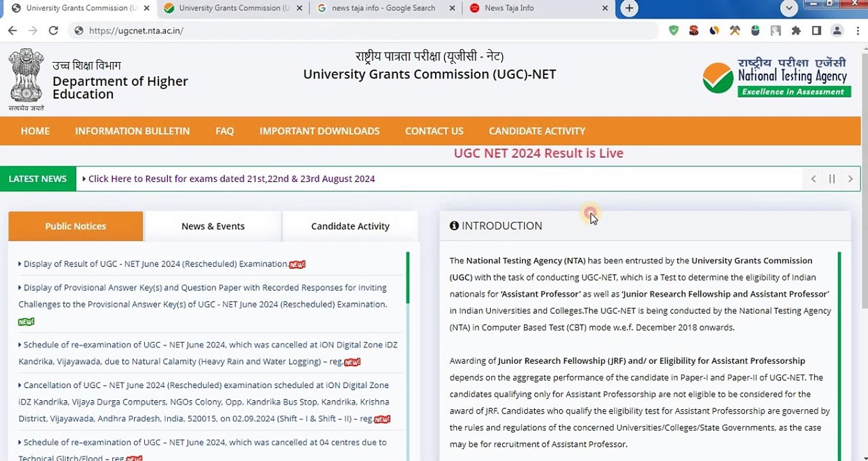Viewport: 868px width, 461px height.
Task: Open the HOME menu item
Action: 35,131
